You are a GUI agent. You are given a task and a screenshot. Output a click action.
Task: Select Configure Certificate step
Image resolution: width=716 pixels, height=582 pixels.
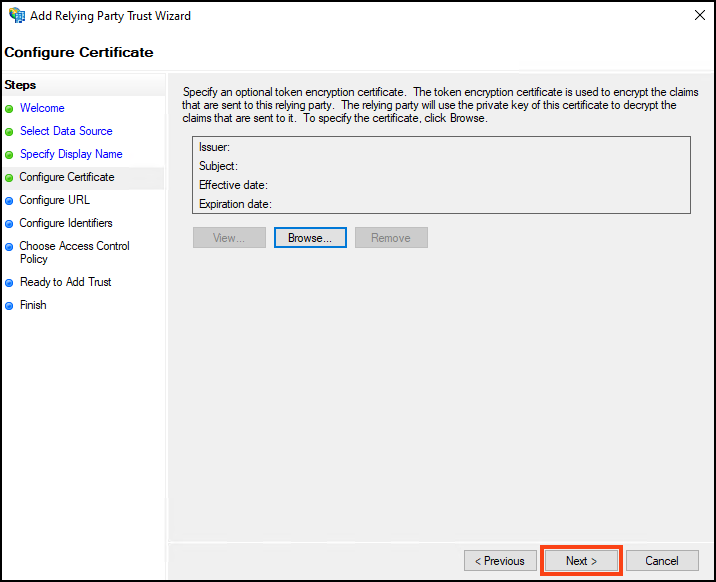coord(67,177)
